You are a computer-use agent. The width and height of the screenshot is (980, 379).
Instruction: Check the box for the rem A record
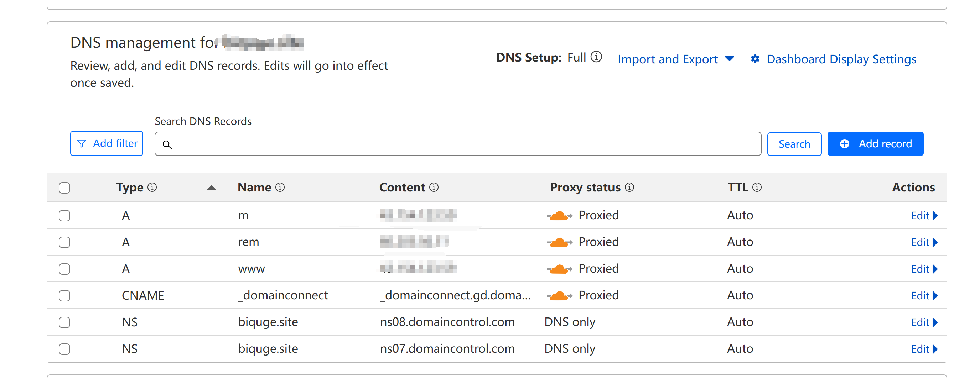click(65, 242)
